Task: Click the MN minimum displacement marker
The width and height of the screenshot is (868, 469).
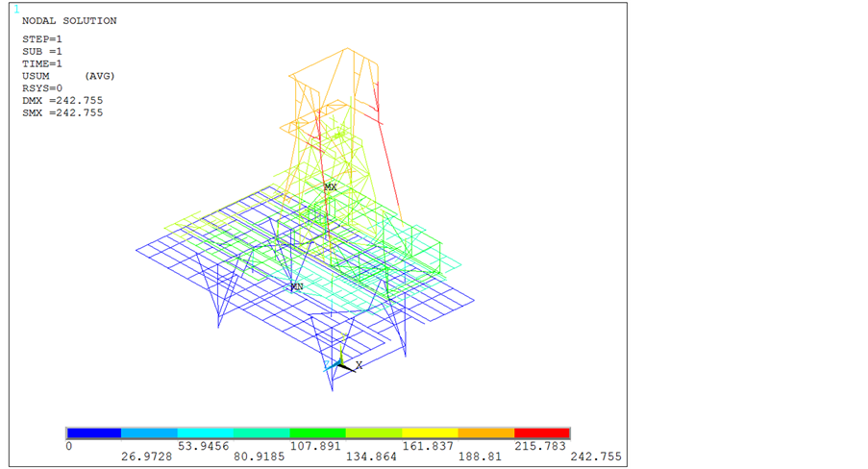Action: tap(297, 286)
